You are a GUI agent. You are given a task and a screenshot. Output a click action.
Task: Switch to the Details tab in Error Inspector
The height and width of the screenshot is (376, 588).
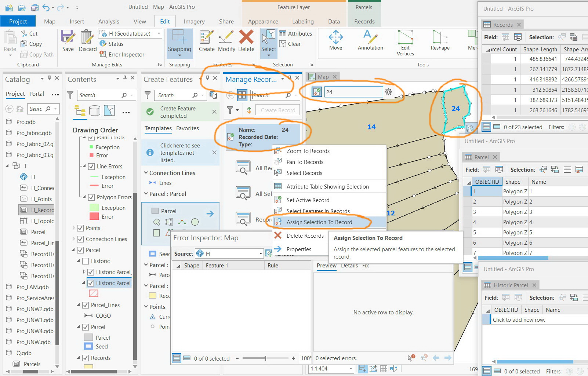(349, 266)
